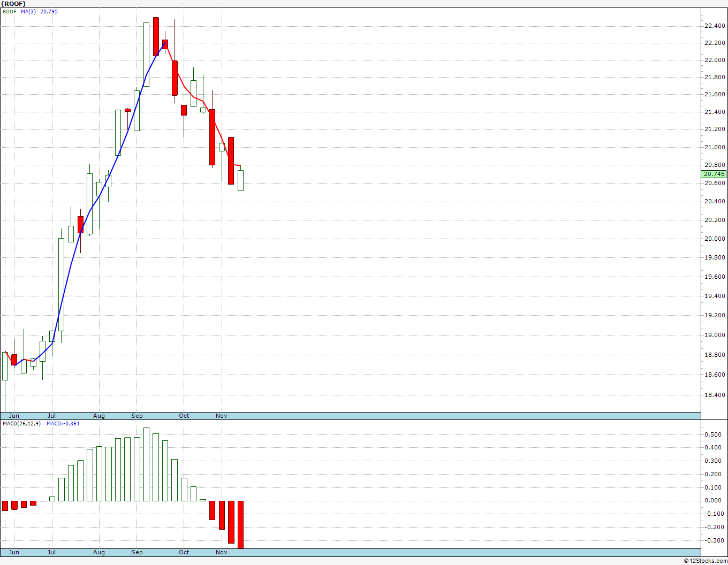Click the 0.200 MACD axis label
The image size is (728, 565).
tap(712, 474)
